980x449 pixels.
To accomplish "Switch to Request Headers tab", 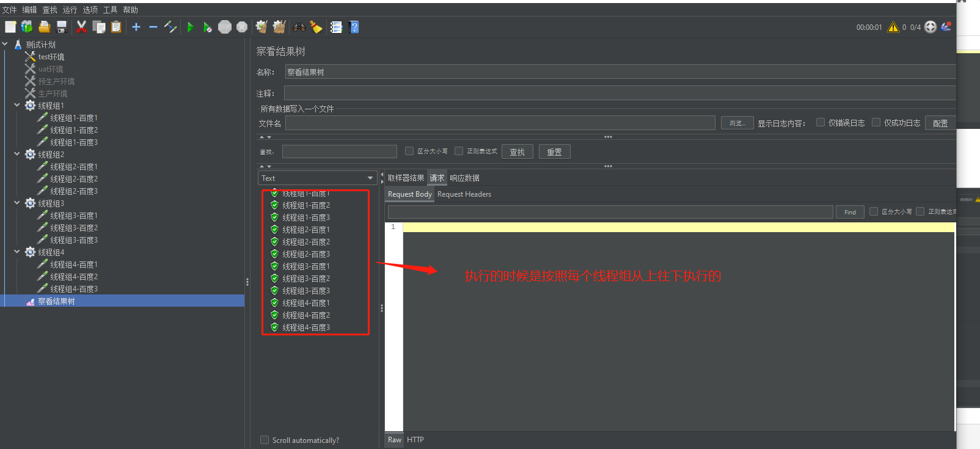I will pos(464,194).
